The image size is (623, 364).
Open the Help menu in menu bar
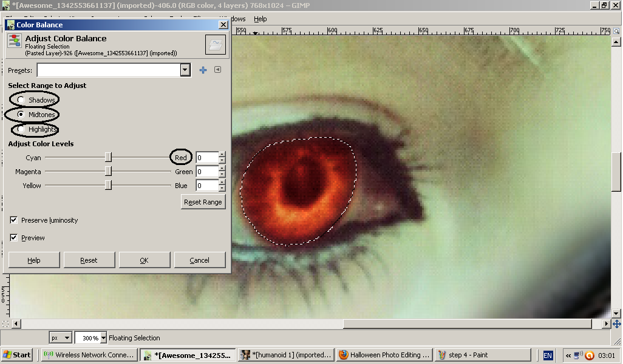[260, 19]
